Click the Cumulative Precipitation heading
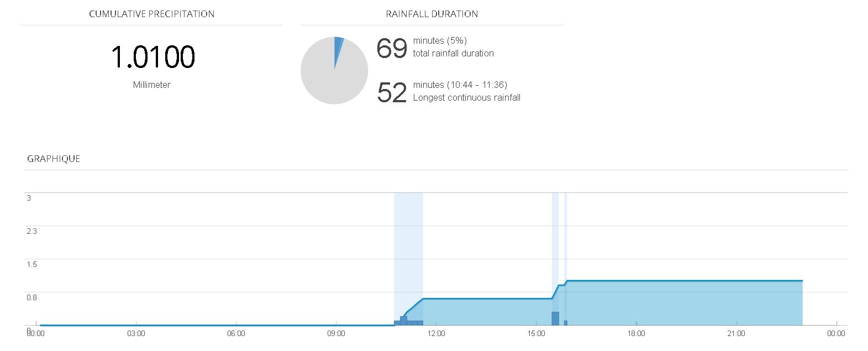 pos(151,14)
